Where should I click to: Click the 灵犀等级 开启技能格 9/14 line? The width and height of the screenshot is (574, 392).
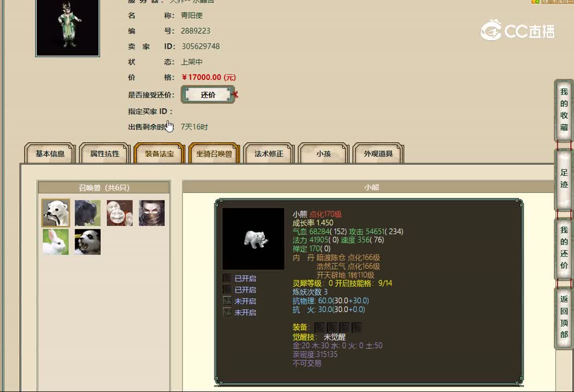(x=343, y=283)
